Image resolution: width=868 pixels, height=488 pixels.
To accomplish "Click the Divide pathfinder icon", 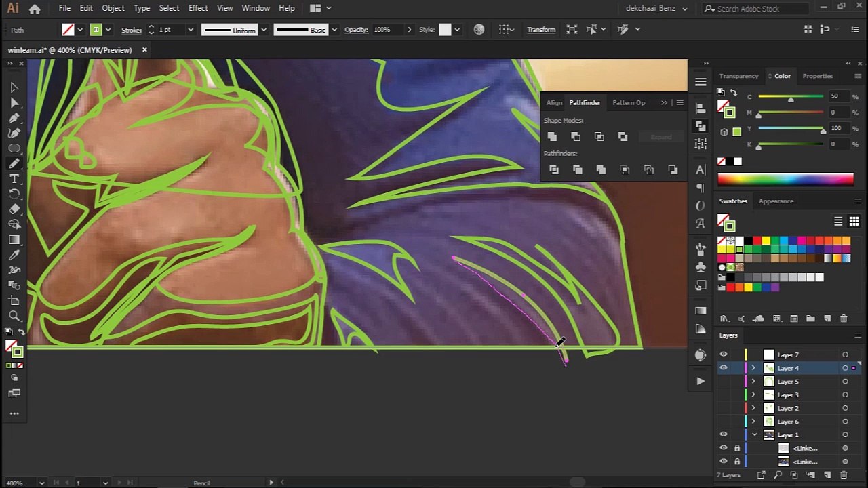I will click(554, 169).
